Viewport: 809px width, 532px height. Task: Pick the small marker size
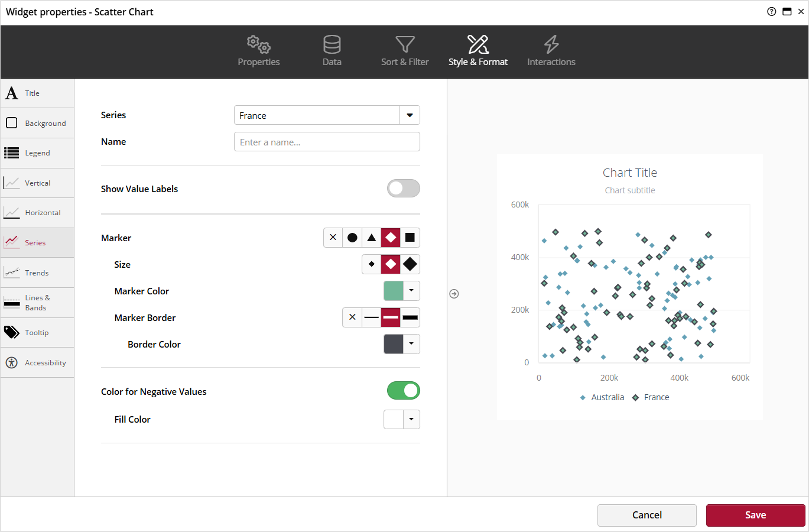(x=372, y=264)
